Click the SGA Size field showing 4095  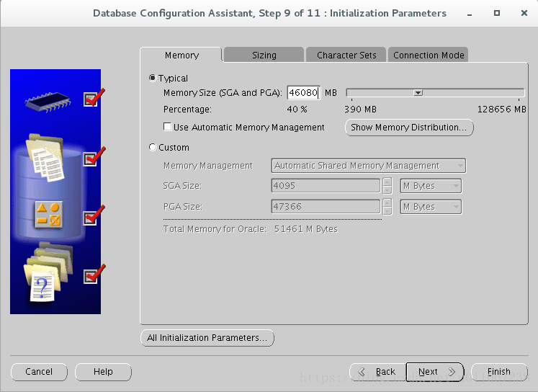click(x=326, y=186)
